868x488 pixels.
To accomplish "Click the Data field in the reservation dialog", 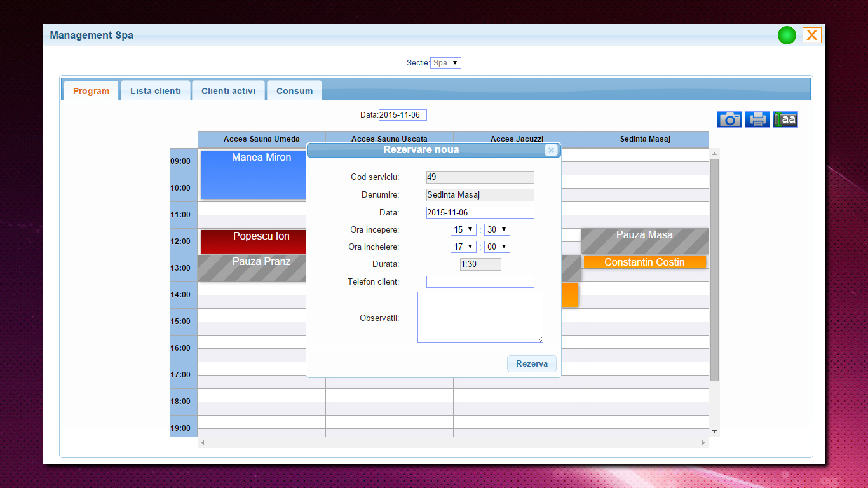I will (480, 213).
